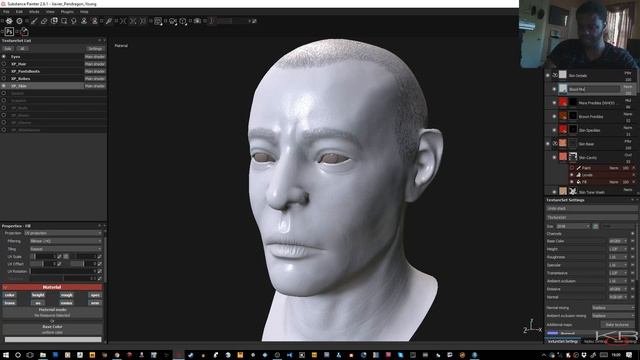The height and width of the screenshot is (360, 640).
Task: Click the first toolbar icon at far left
Action: click(x=9, y=21)
